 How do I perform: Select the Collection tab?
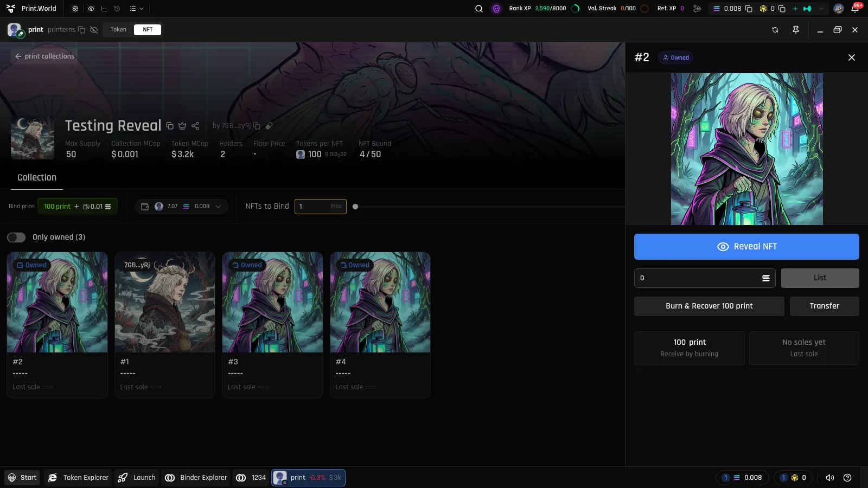pyautogui.click(x=37, y=178)
